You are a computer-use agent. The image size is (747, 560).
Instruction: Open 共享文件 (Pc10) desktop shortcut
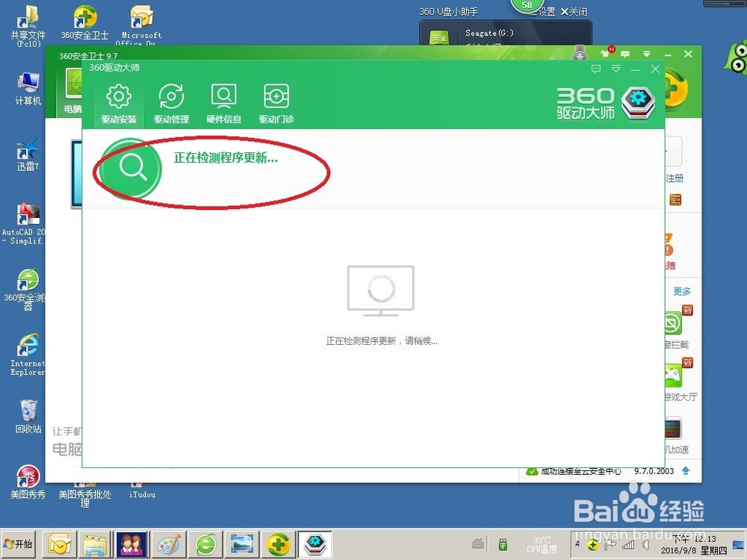click(x=28, y=26)
